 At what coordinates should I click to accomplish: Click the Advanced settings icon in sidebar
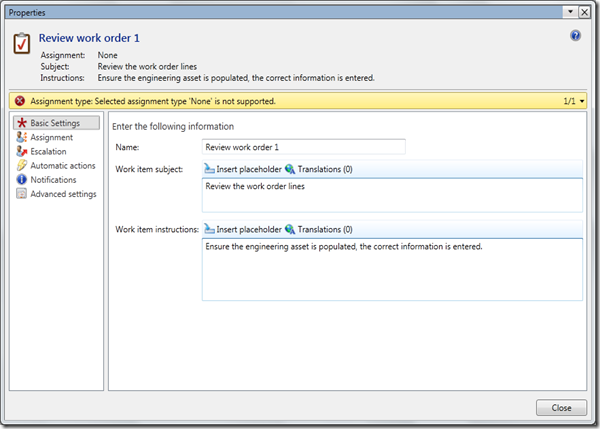coord(21,194)
